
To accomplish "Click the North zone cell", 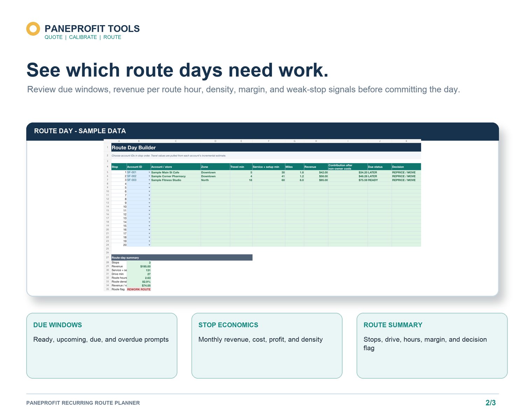I will pos(215,180).
